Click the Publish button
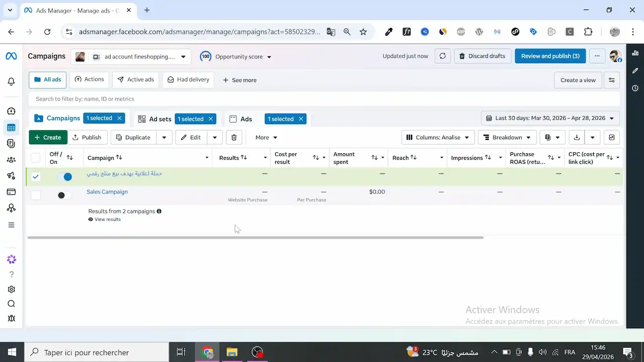This screenshot has width=644, height=362. click(x=87, y=137)
